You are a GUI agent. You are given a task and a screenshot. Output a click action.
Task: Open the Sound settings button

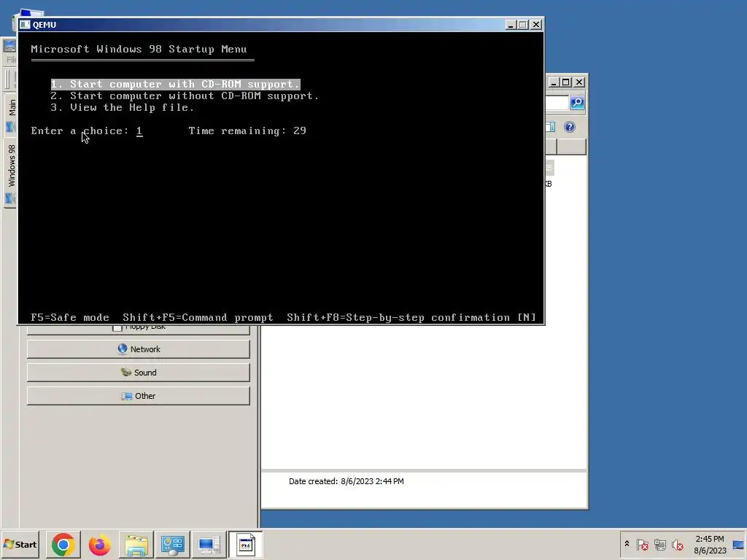(138, 373)
